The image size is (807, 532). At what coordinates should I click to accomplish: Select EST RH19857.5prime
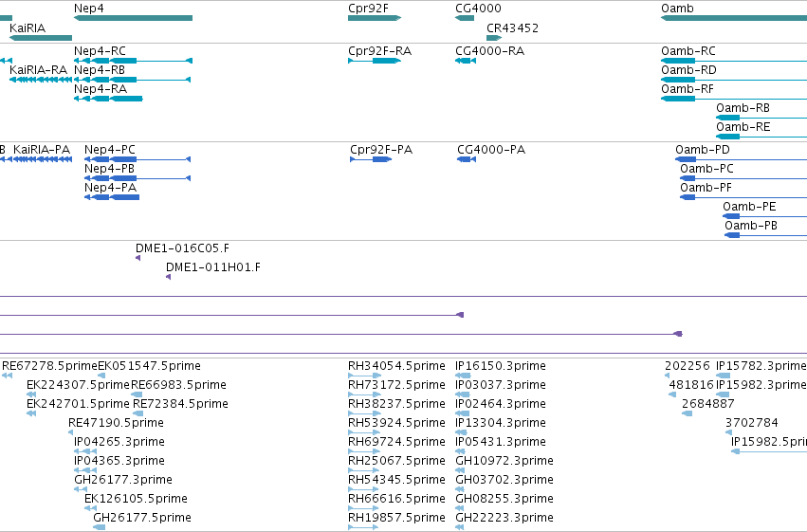click(364, 527)
